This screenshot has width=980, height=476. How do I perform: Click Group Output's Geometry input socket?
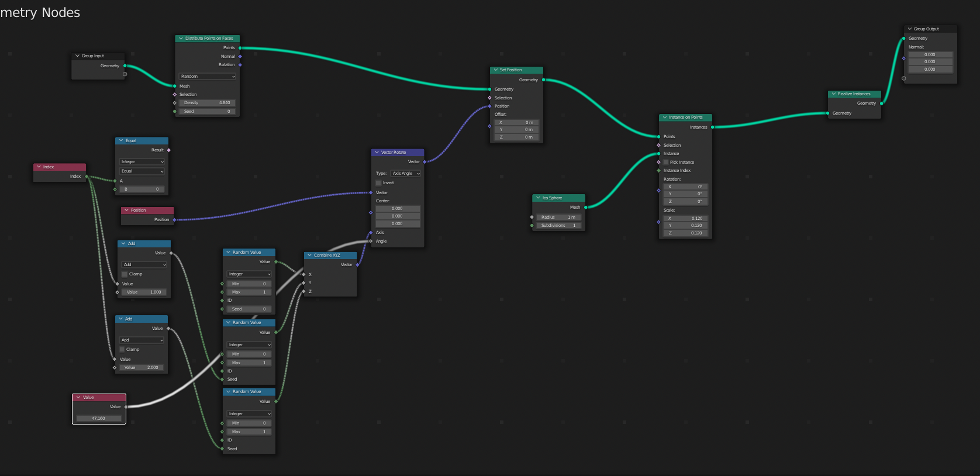[904, 39]
